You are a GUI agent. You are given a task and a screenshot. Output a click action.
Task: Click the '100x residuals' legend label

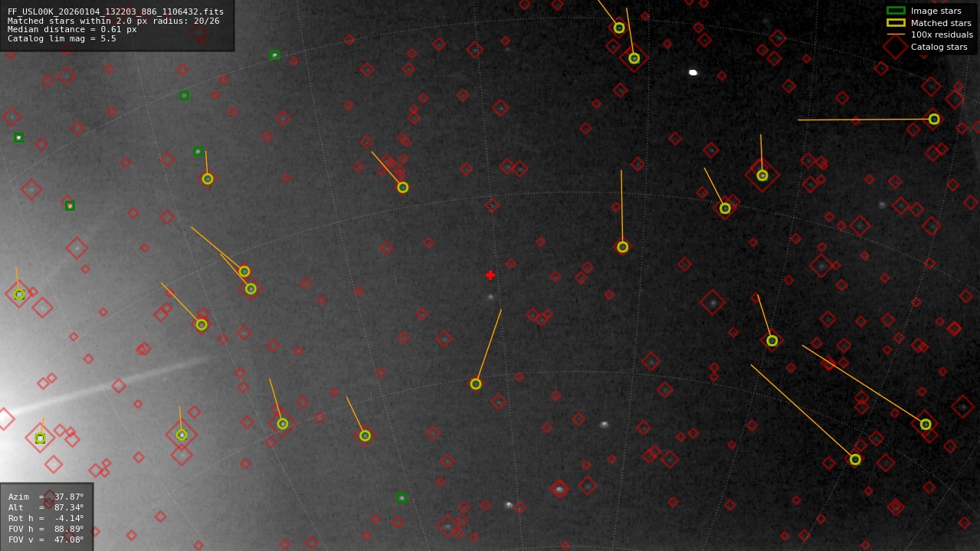tap(942, 34)
